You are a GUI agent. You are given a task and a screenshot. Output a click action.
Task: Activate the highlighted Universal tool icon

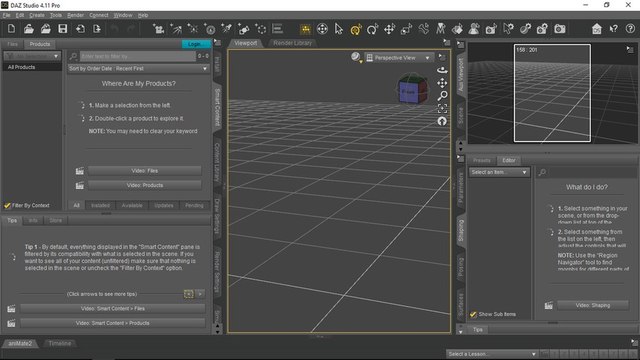coord(356,29)
